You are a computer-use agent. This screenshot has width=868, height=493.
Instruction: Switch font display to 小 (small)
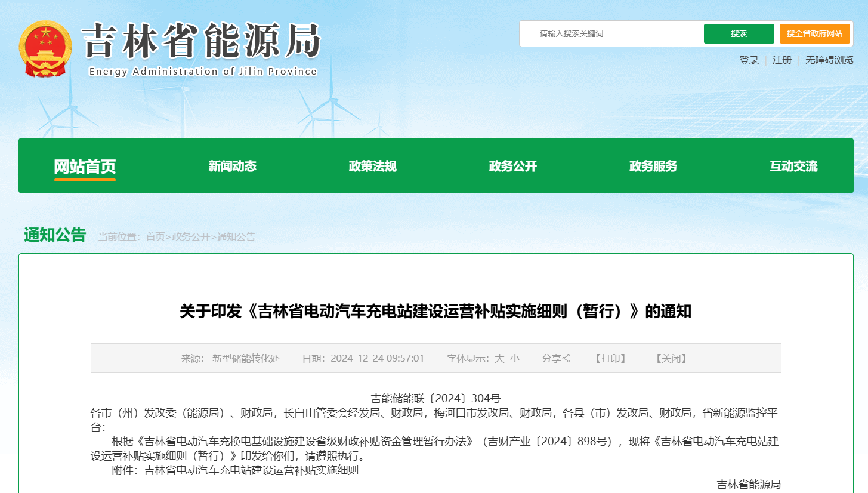coord(514,359)
